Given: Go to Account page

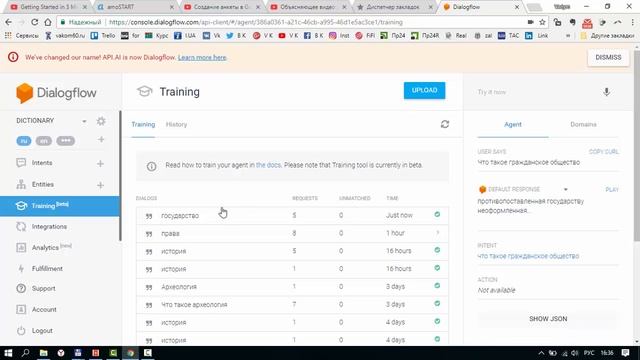Looking at the screenshot, I should 44,309.
